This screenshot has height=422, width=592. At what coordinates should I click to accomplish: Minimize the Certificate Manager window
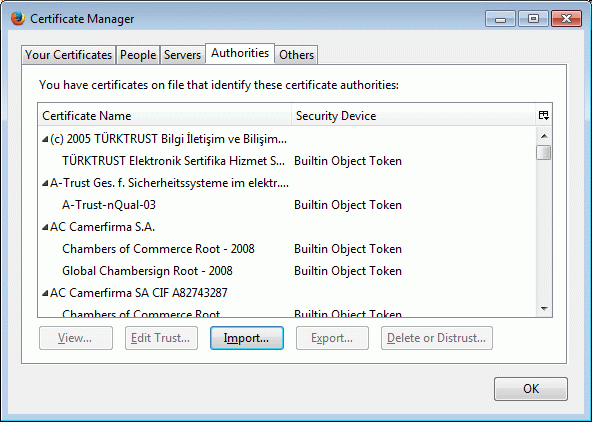point(500,19)
